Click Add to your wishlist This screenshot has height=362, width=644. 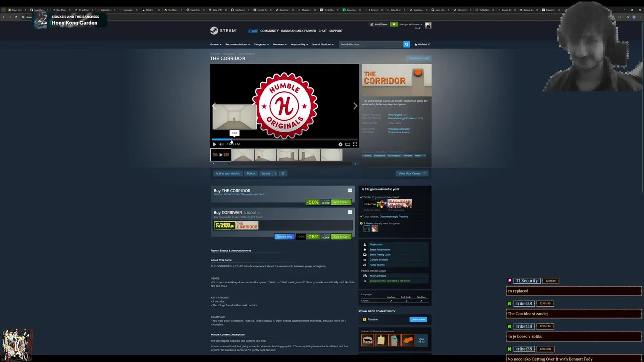tap(228, 173)
